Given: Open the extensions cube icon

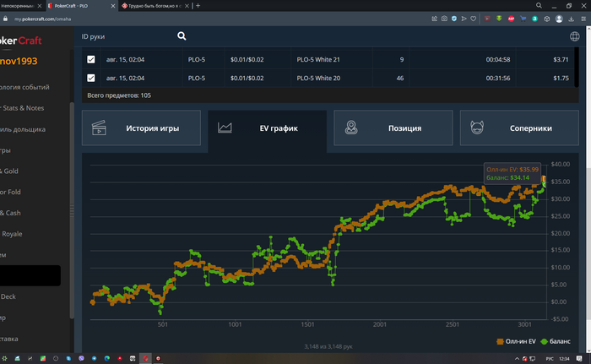Looking at the screenshot, I should pyautogui.click(x=547, y=19).
